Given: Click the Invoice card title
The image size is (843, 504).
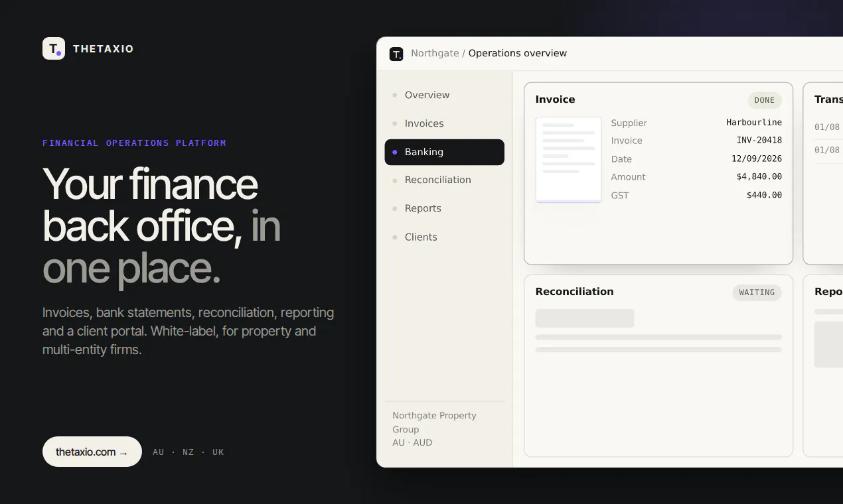Looking at the screenshot, I should point(556,99).
